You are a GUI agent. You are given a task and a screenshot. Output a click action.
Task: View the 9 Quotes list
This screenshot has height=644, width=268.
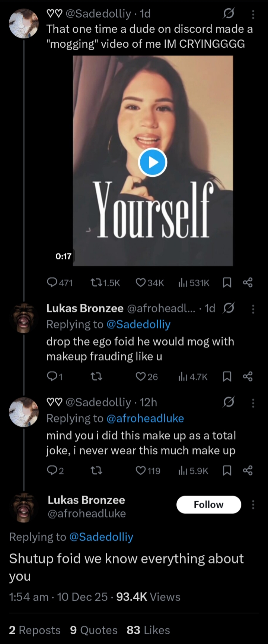pos(93,630)
